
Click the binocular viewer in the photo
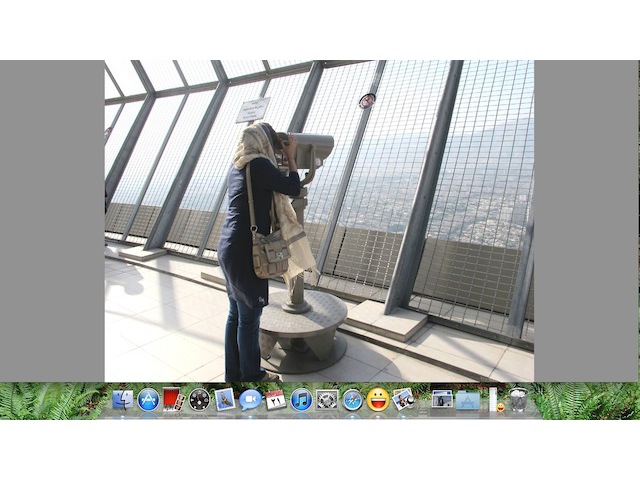pos(308,150)
